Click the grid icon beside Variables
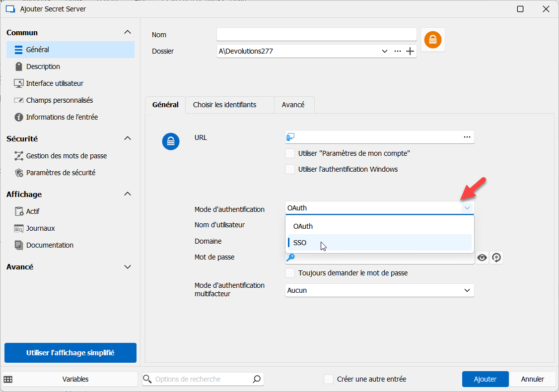The image size is (559, 392). [8, 379]
